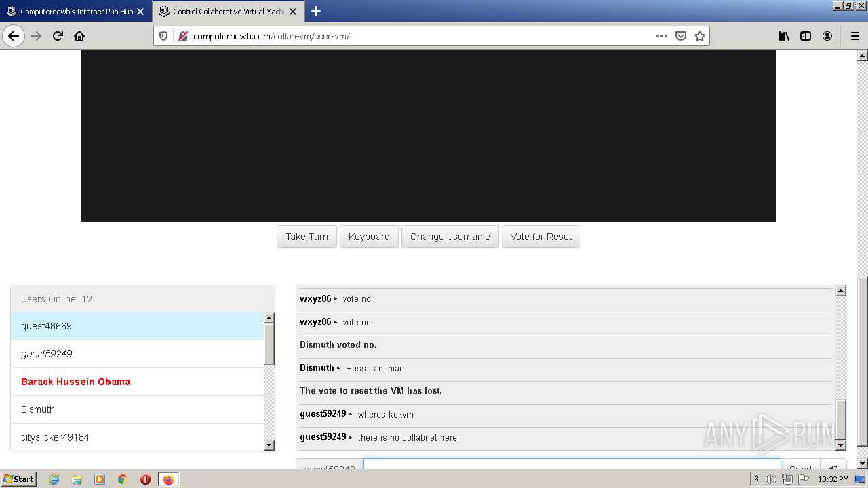Select user cityslicker49184

137,437
